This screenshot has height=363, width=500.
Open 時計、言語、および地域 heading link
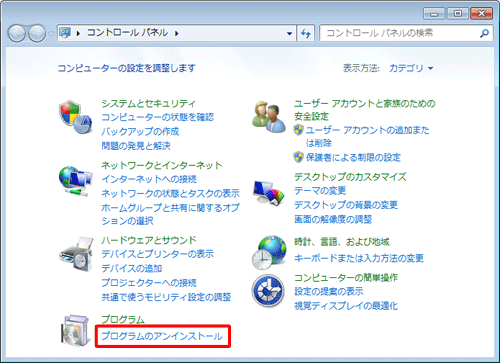tap(342, 242)
